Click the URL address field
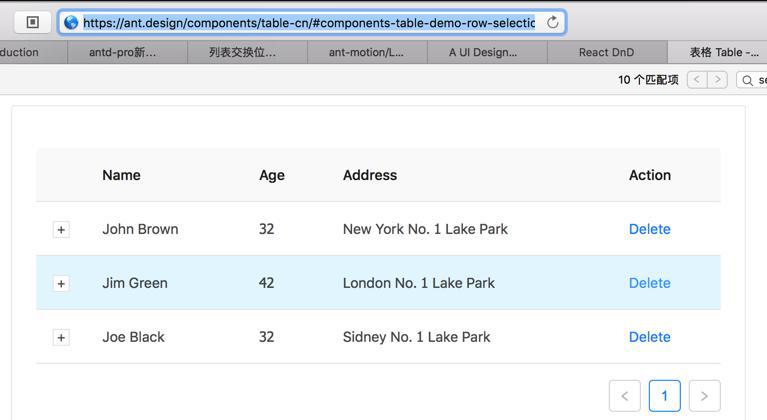The height and width of the screenshot is (420, 767). tap(308, 22)
